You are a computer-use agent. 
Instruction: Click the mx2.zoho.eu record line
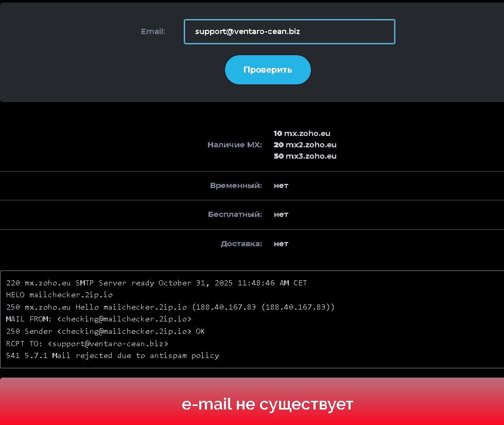point(305,145)
